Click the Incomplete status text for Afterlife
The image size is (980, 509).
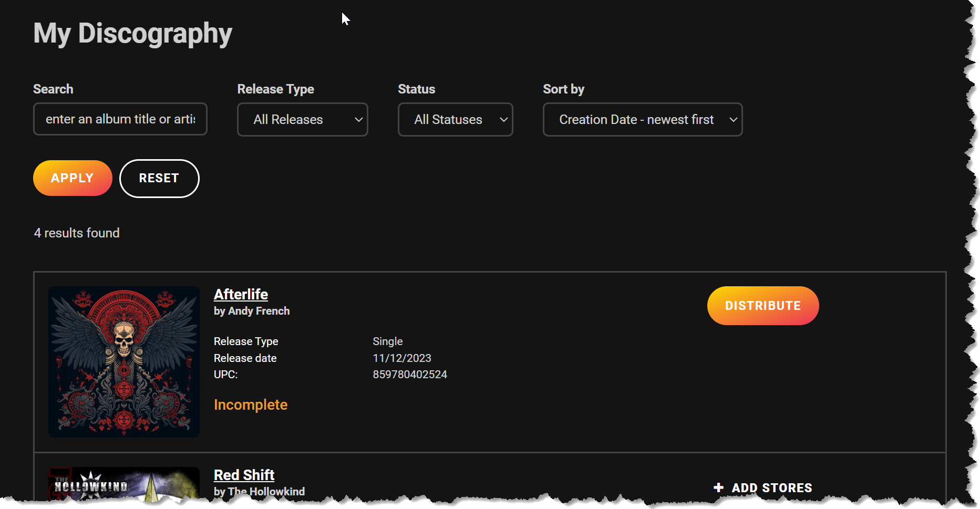click(251, 405)
